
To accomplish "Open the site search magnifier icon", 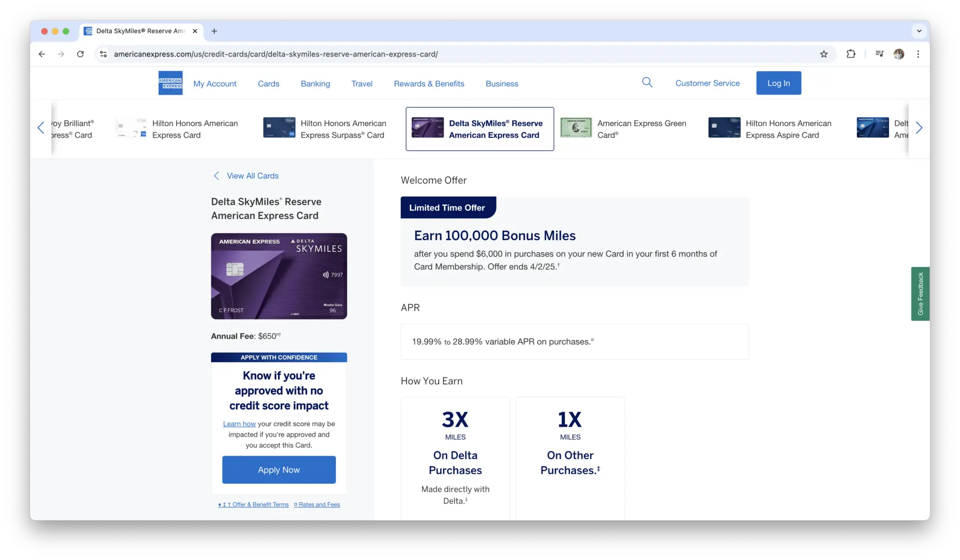I will [x=647, y=82].
